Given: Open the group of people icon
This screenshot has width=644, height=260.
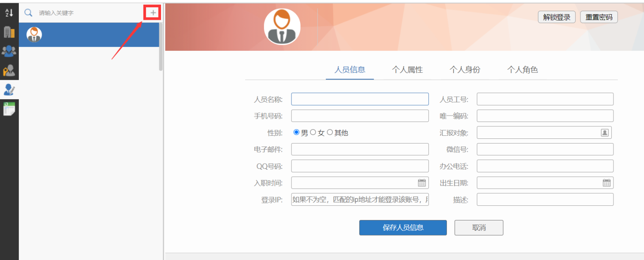Looking at the screenshot, I should click(x=9, y=51).
